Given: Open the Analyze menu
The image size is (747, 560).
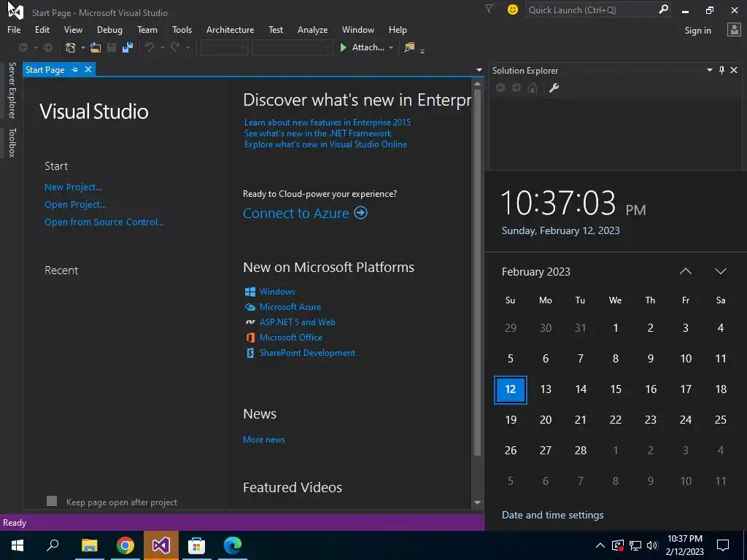Looking at the screenshot, I should tap(312, 29).
